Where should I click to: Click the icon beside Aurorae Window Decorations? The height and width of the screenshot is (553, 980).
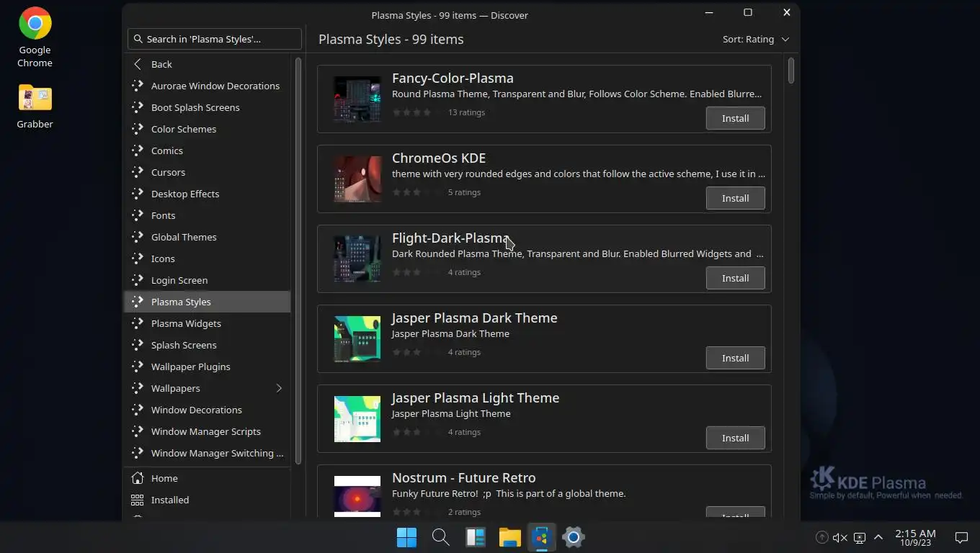tap(138, 86)
